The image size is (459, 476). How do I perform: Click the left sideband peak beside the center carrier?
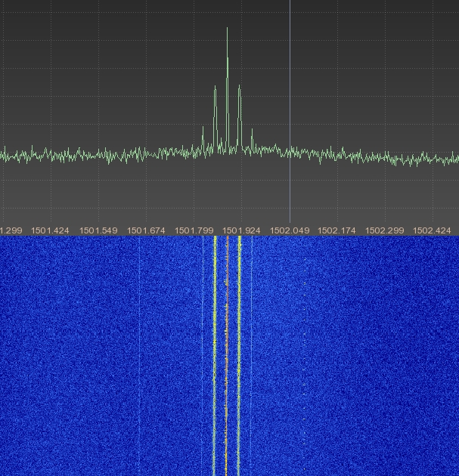215,88
